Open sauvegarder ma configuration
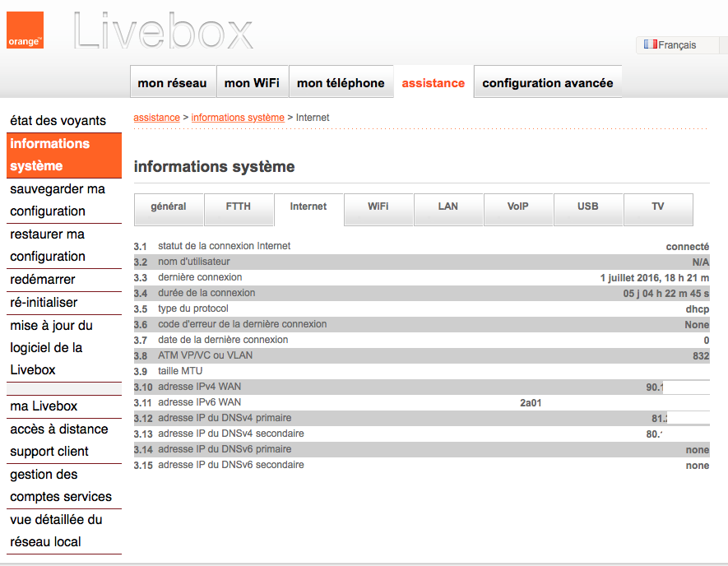Image resolution: width=728 pixels, height=566 pixels. pos(64,200)
